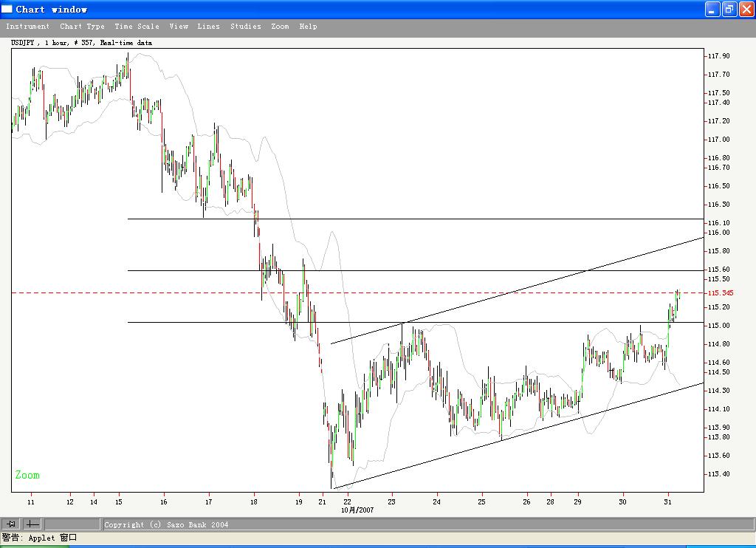The width and height of the screenshot is (756, 548).
Task: Open the View menu
Action: pos(179,27)
